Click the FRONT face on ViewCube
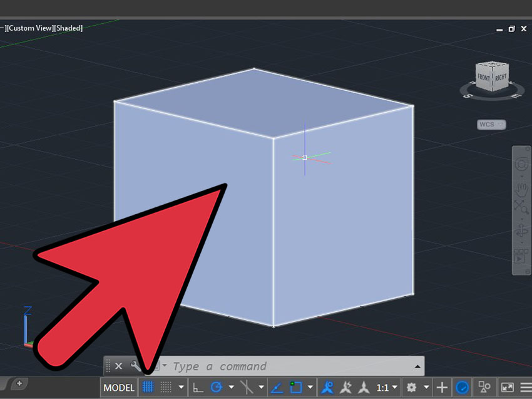The width and height of the screenshot is (532, 399). pyautogui.click(x=484, y=78)
